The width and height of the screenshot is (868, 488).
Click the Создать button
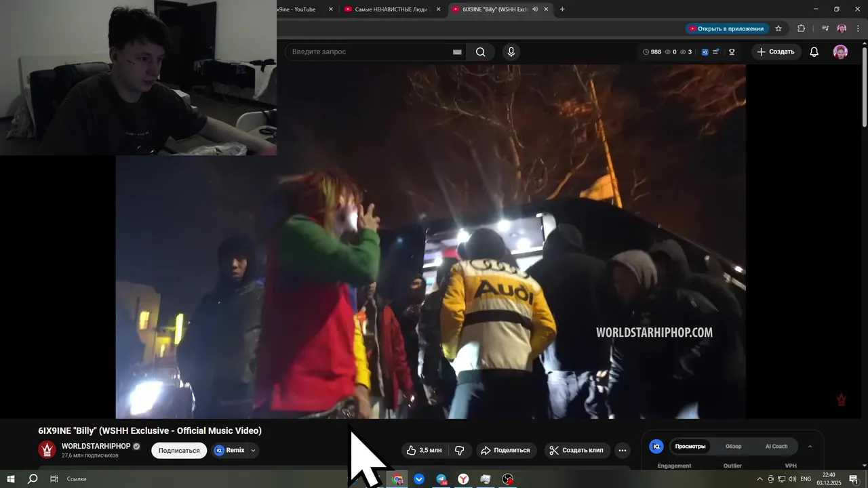point(776,52)
